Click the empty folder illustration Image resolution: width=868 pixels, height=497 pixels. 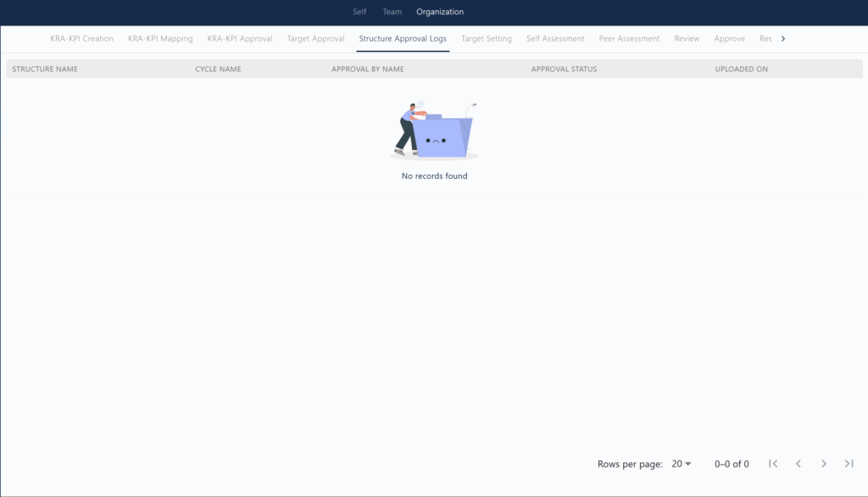tap(435, 131)
